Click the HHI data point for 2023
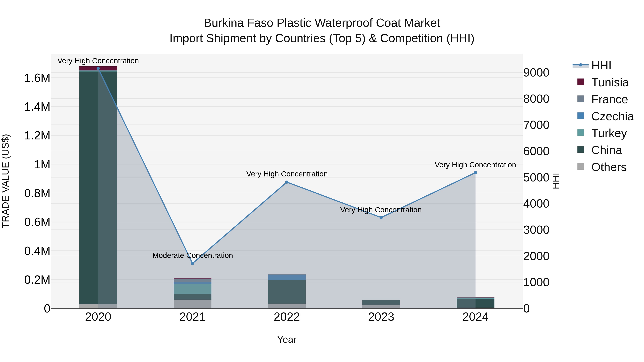Viewport: 644px width, 362px height. (381, 218)
